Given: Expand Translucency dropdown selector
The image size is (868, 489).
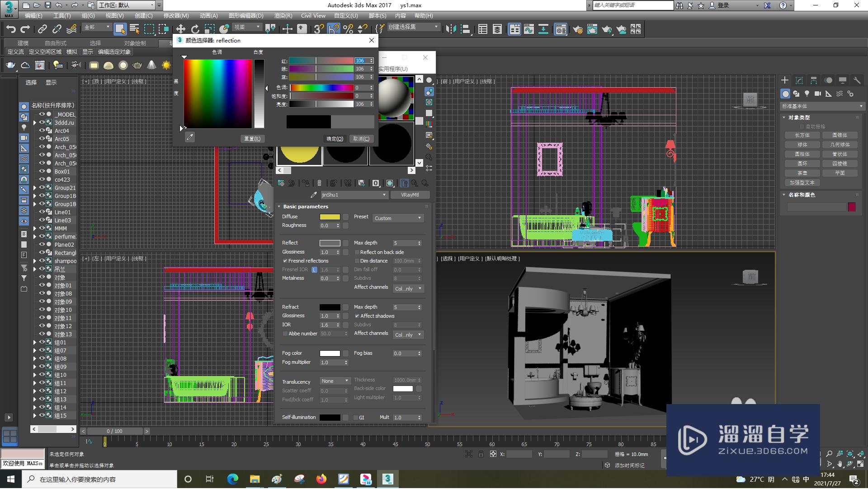Looking at the screenshot, I should click(334, 380).
